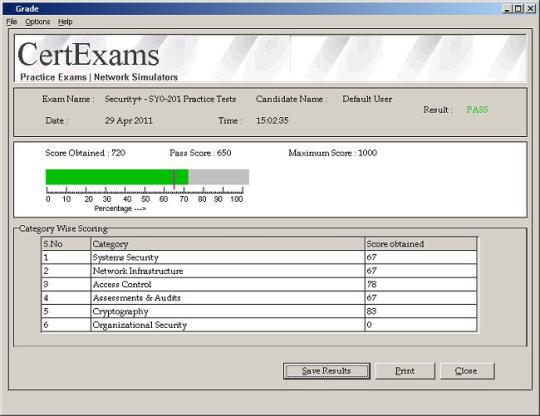The width and height of the screenshot is (540, 416).
Task: Click the Pass Score : 650 text
Action: click(200, 153)
